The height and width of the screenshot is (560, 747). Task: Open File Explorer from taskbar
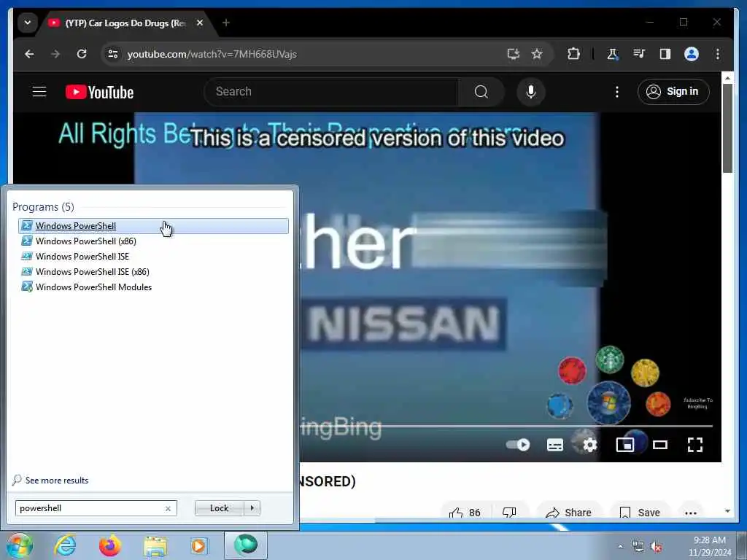(x=155, y=545)
